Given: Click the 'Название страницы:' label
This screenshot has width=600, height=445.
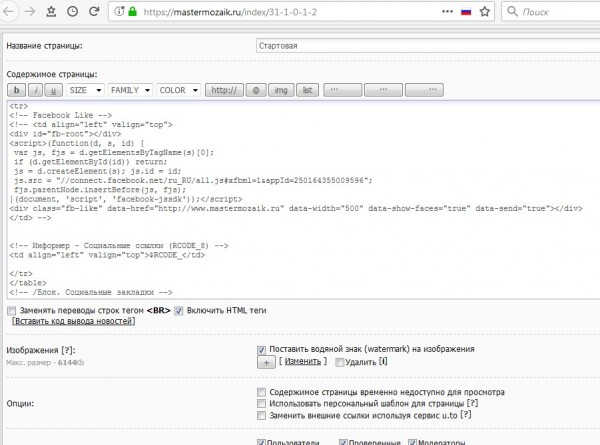Looking at the screenshot, I should pyautogui.click(x=44, y=46).
